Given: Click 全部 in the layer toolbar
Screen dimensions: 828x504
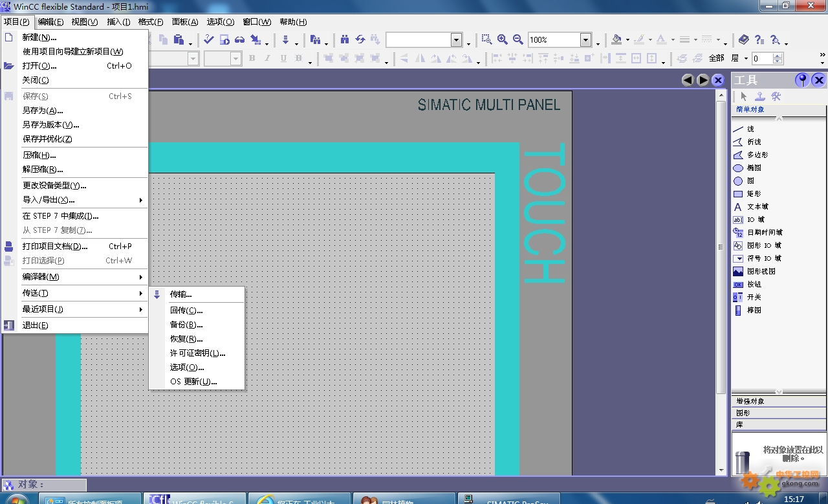Looking at the screenshot, I should coord(717,58).
